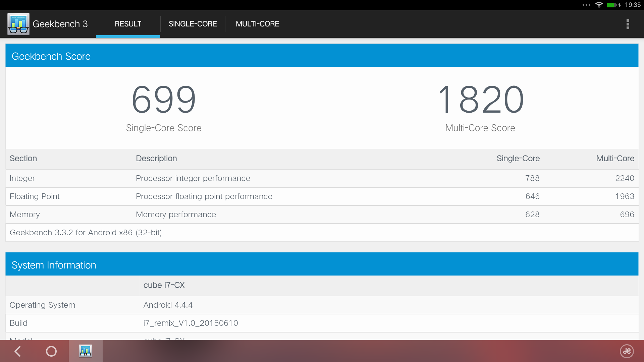The image size is (644, 362).
Task: Select the Memory performance row
Action: click(322, 215)
